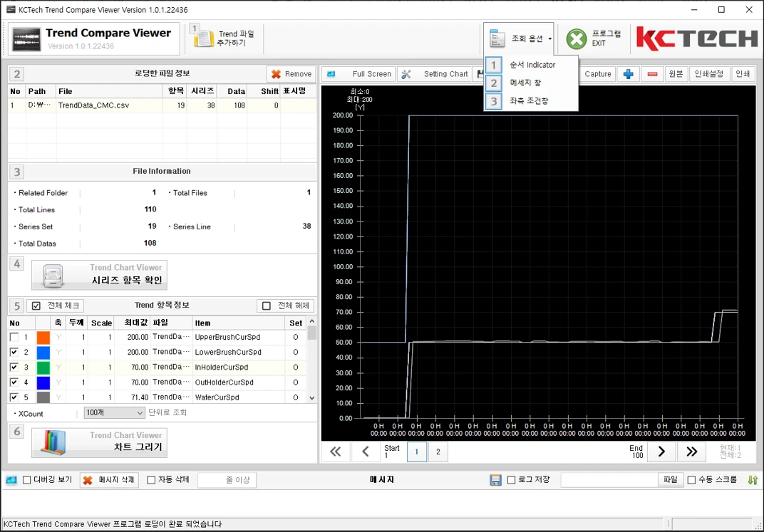Screen dimensions: 764x532
Task: Click the Capture button
Action: point(597,74)
